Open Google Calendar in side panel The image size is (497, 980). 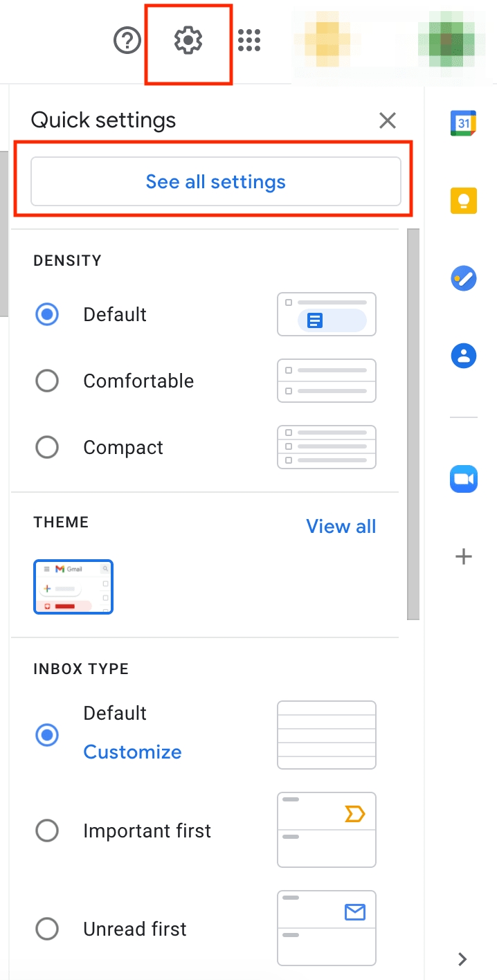pyautogui.click(x=464, y=123)
